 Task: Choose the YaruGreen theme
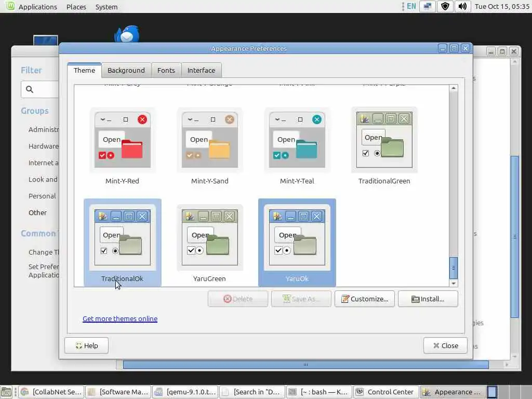210,237
